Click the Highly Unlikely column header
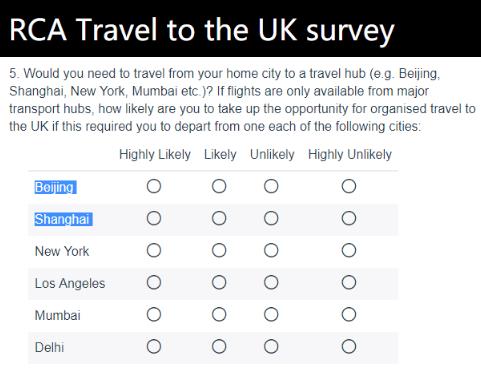481x373 pixels. point(350,154)
